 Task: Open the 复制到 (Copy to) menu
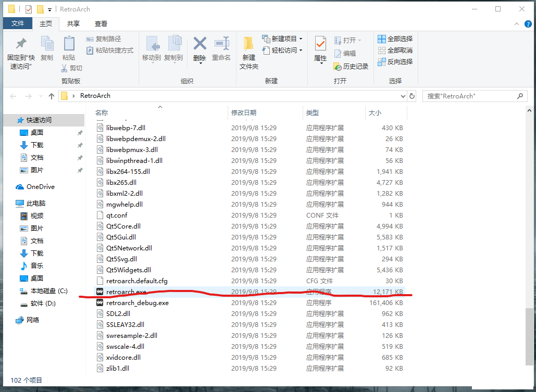point(173,49)
